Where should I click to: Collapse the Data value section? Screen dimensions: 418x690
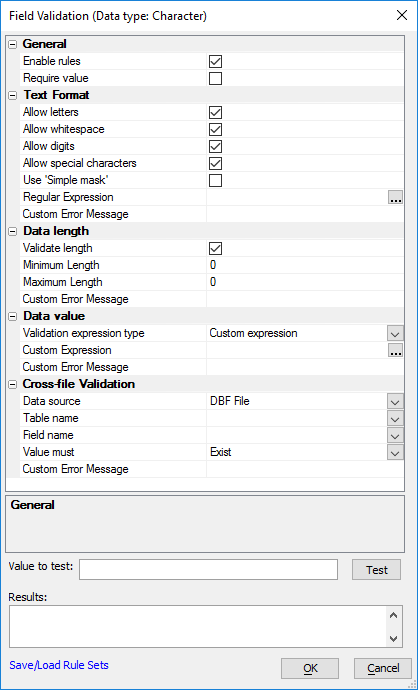[13, 316]
